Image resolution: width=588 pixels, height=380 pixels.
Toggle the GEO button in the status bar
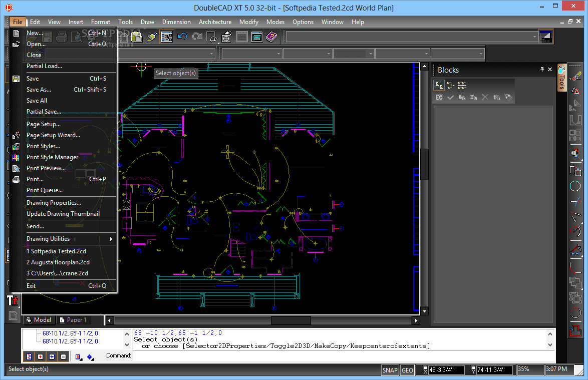click(407, 370)
